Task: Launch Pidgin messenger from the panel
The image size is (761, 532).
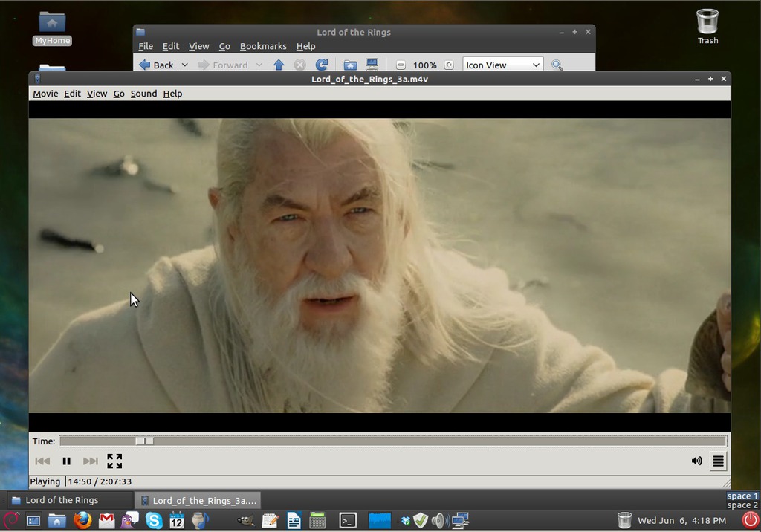Action: [129, 520]
